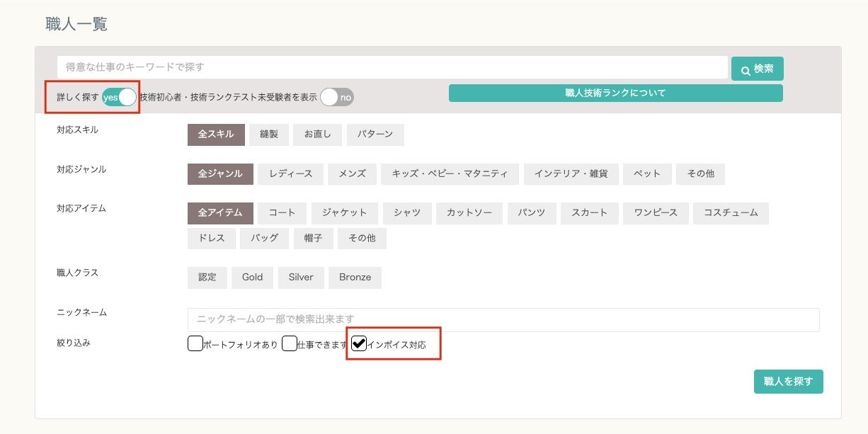Select Gold craftsman class
Screen dimensions: 868x434
tap(252, 278)
